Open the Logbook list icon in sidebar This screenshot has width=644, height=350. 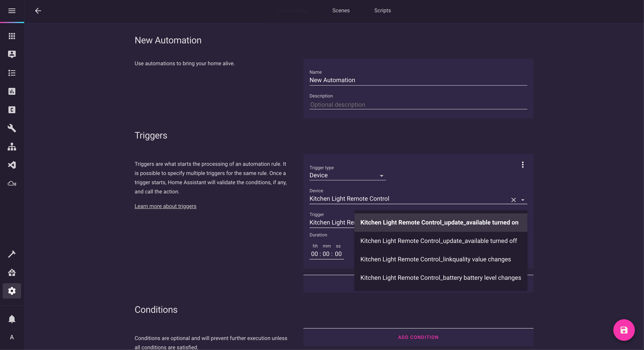(x=12, y=73)
